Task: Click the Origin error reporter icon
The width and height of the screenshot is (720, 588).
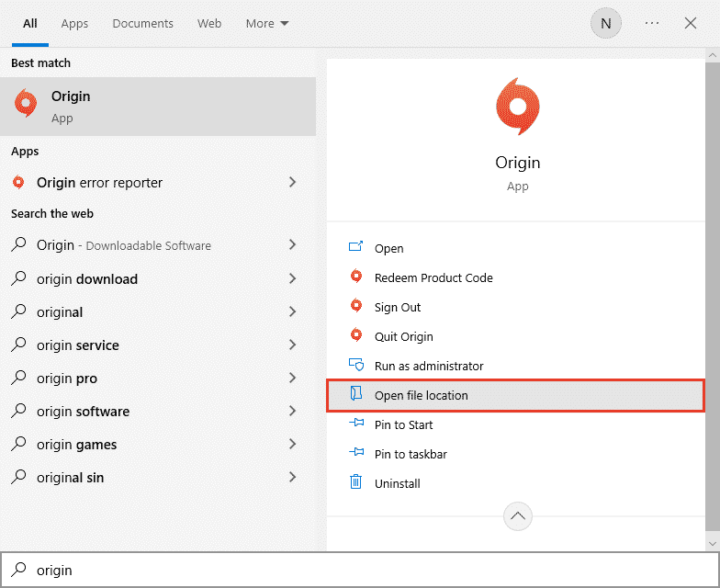Action: [18, 183]
